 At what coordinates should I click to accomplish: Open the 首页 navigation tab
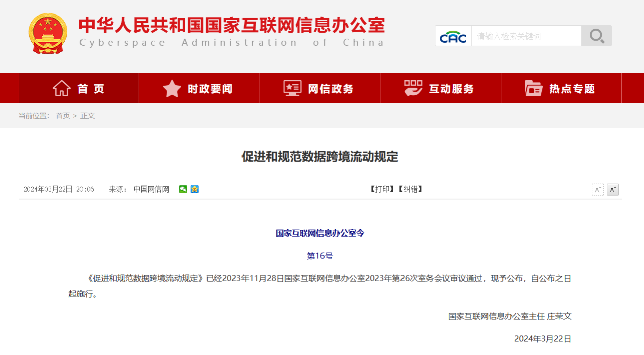[x=79, y=88]
